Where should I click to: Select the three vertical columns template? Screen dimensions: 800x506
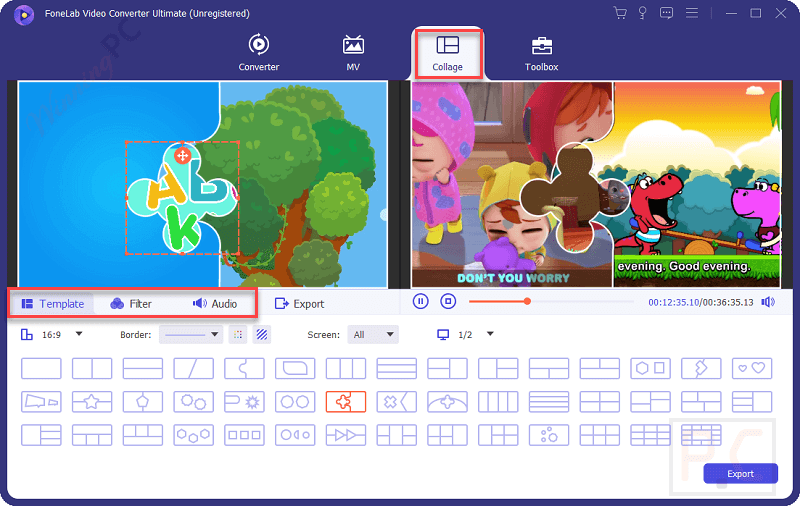click(346, 368)
